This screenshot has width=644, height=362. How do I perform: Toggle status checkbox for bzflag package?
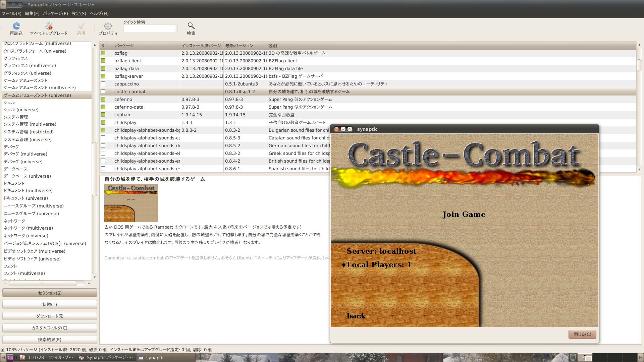pos(103,53)
